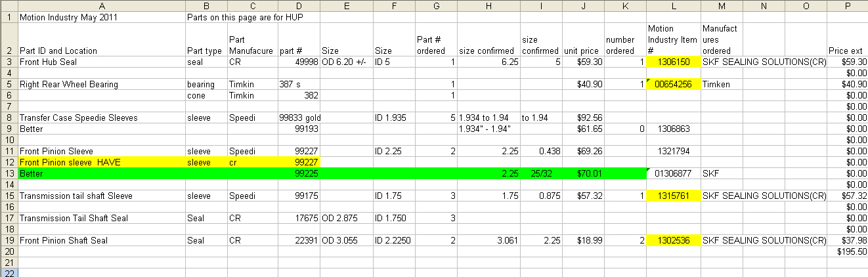Click '3.061' size confirmed cell
The height and width of the screenshot is (277, 868).
click(x=488, y=240)
